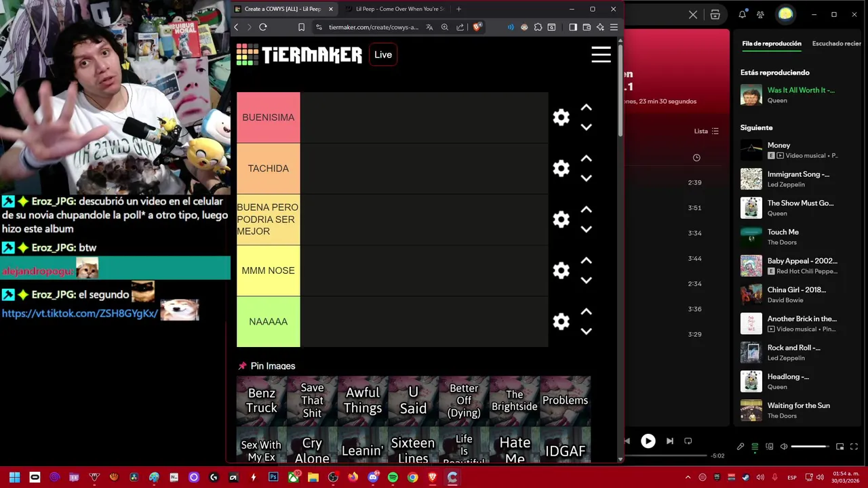Adjust Spotify volume slider
The width and height of the screenshot is (868, 488).
click(810, 447)
